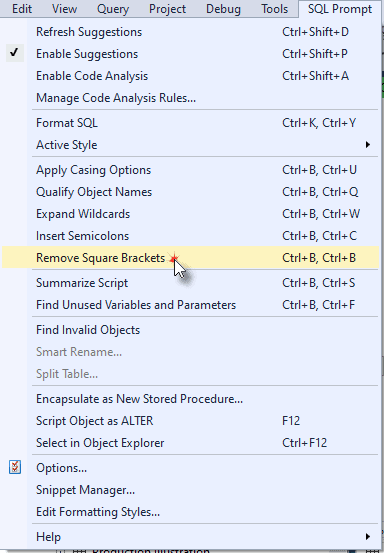Expand the Help submenu arrow
The image size is (384, 553).
[367, 537]
